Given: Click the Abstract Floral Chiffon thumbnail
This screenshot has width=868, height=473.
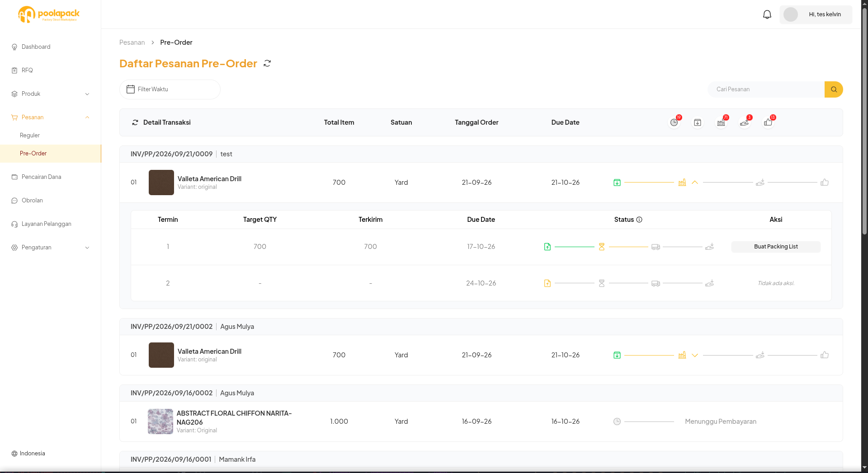Looking at the screenshot, I should click(x=160, y=421).
